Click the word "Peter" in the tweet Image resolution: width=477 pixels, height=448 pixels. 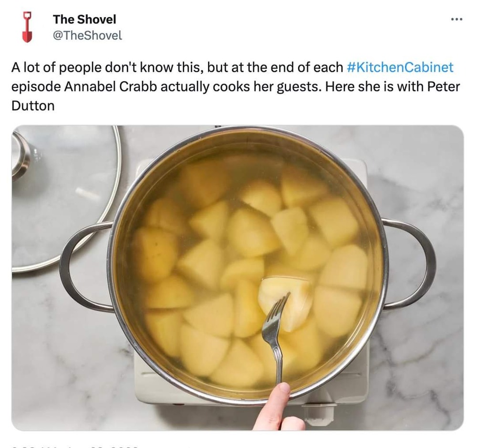click(444, 87)
